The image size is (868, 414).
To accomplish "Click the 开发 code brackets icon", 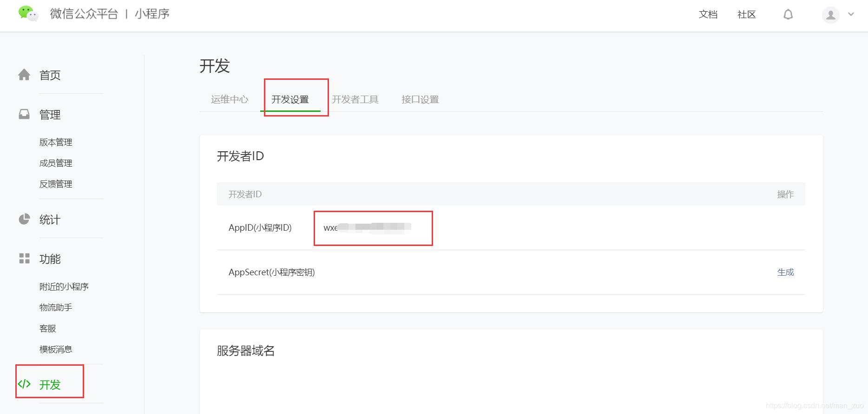I will point(24,384).
